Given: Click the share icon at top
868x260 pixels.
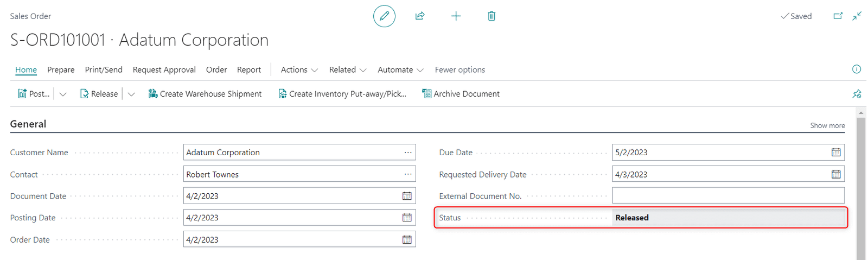Looking at the screenshot, I should pyautogui.click(x=420, y=16).
